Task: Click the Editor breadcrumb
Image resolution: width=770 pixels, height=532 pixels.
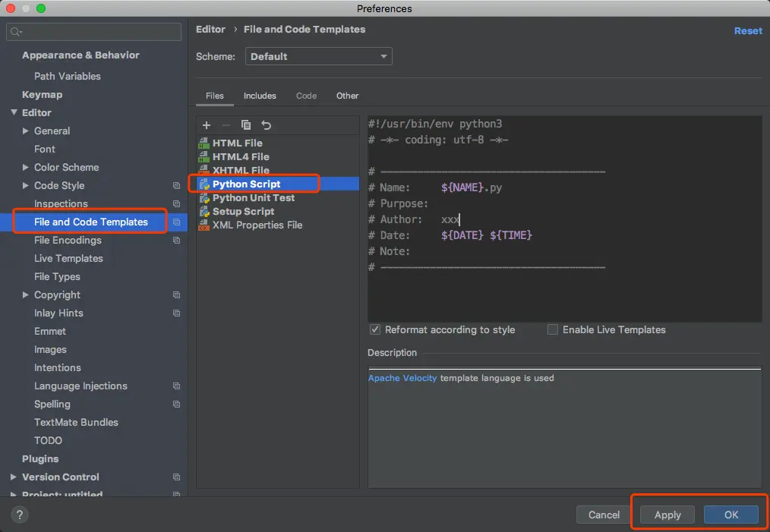Action: 210,30
